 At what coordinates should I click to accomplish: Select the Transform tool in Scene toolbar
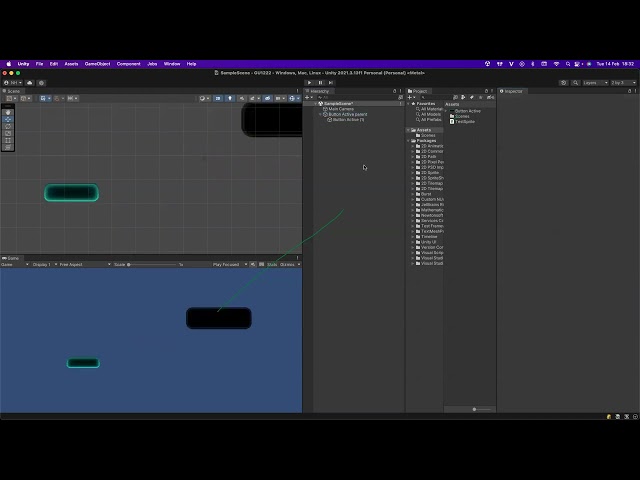click(x=8, y=147)
